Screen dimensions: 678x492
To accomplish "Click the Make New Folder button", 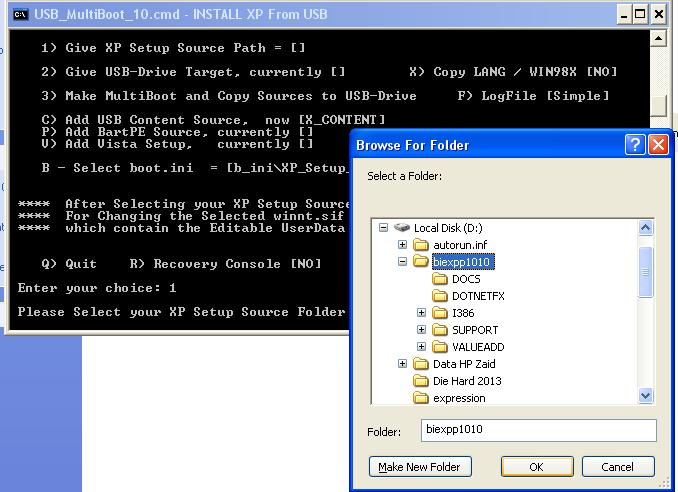I will pos(420,467).
